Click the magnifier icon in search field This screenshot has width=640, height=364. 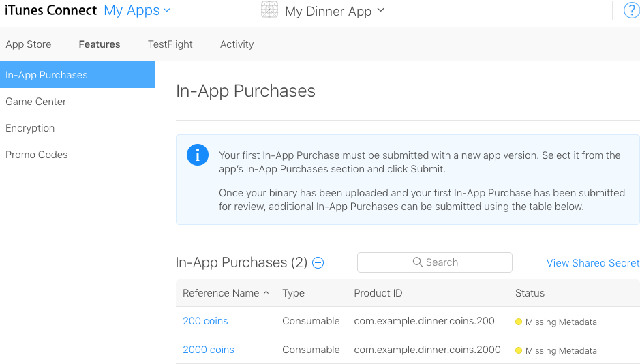[418, 262]
